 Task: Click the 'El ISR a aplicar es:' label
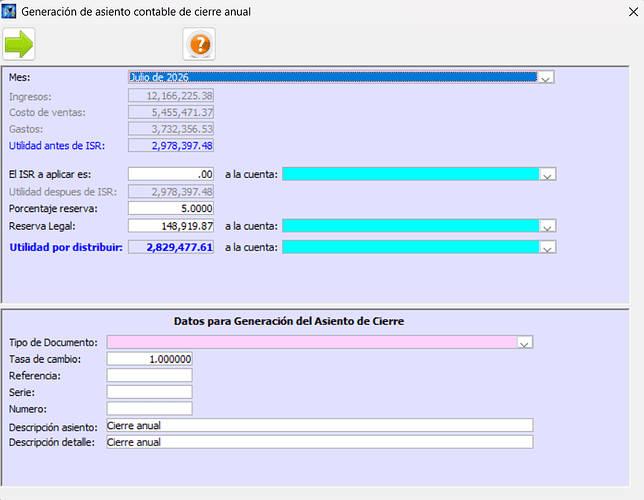[x=50, y=175]
